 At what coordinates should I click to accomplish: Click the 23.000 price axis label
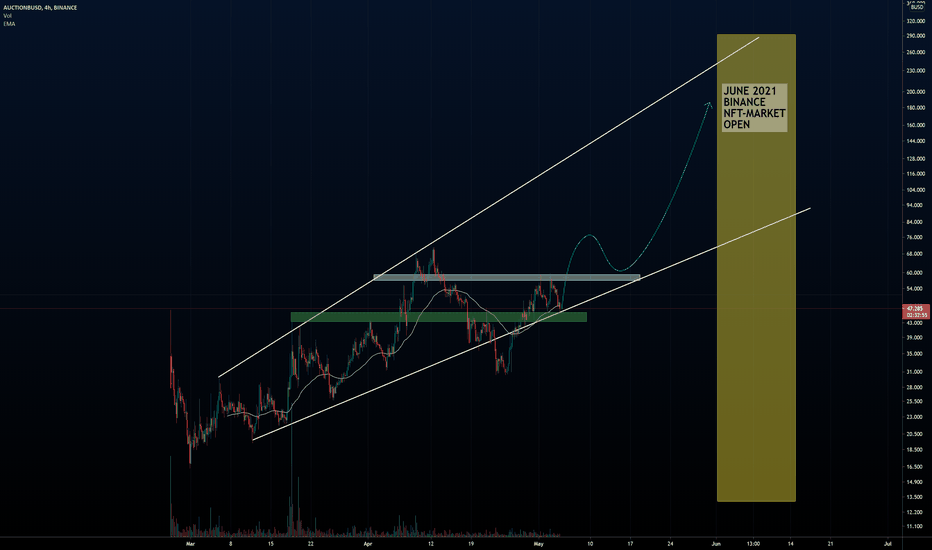point(916,417)
